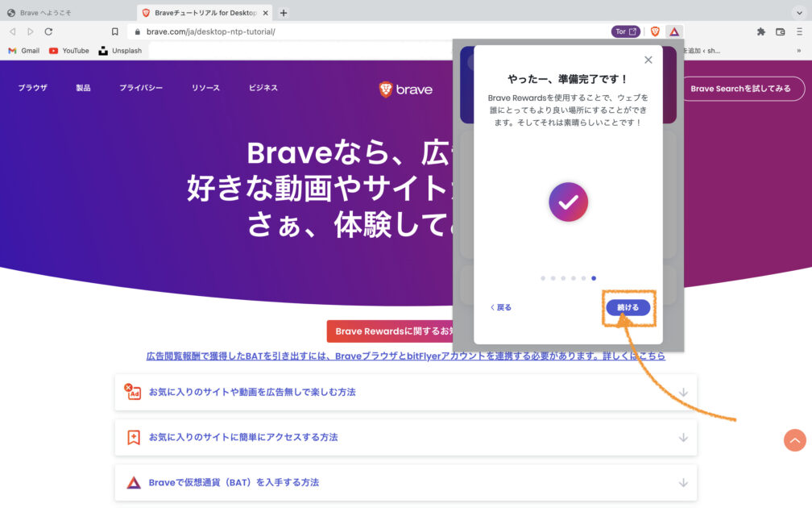Click the Brave Shields lion icon
Screen dimensions: 812x508
coord(655,31)
